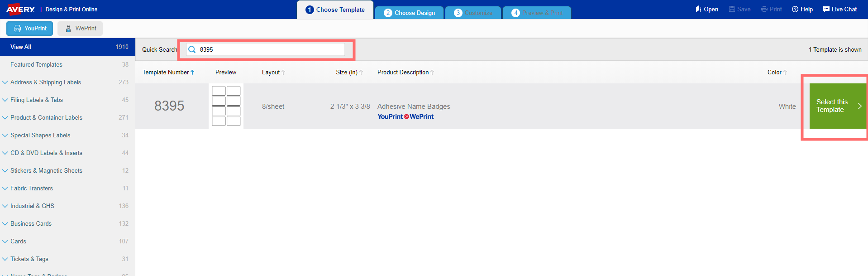868x276 pixels.
Task: Click the Help question mark icon
Action: 795,9
